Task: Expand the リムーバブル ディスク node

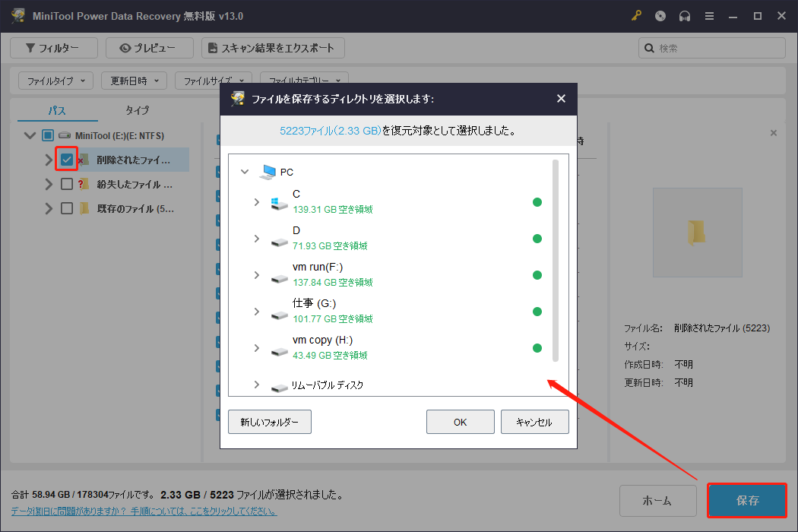Action: tap(257, 385)
